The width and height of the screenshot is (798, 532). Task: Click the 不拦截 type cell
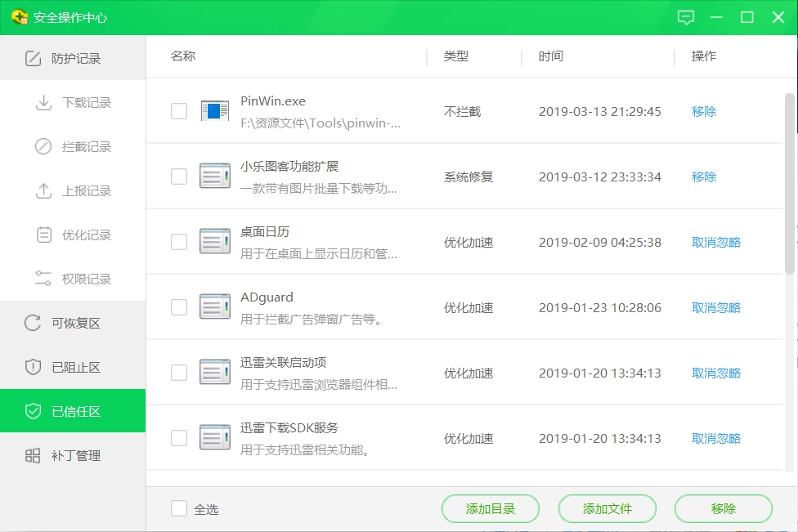point(462,111)
